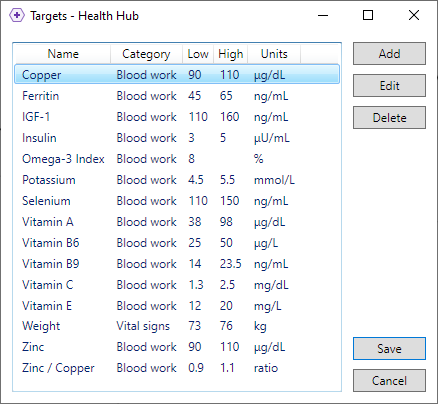Click the High column header
438x404 pixels.
click(230, 54)
